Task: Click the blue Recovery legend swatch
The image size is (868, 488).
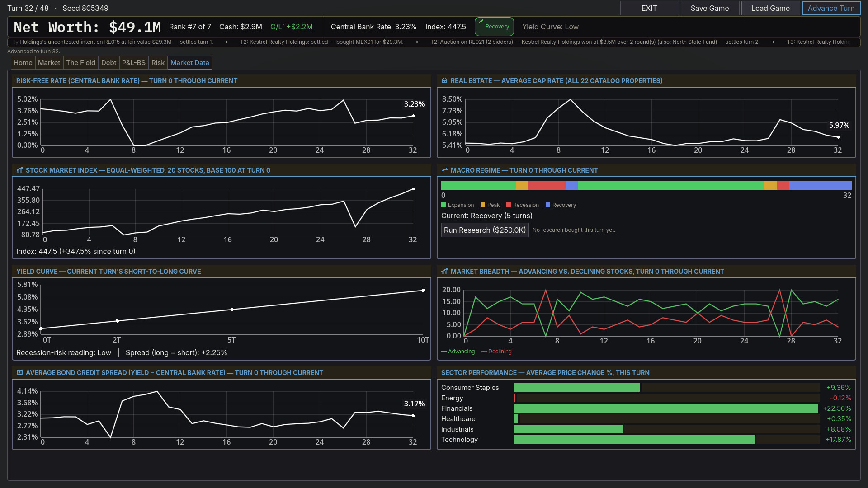Action: tap(548, 205)
